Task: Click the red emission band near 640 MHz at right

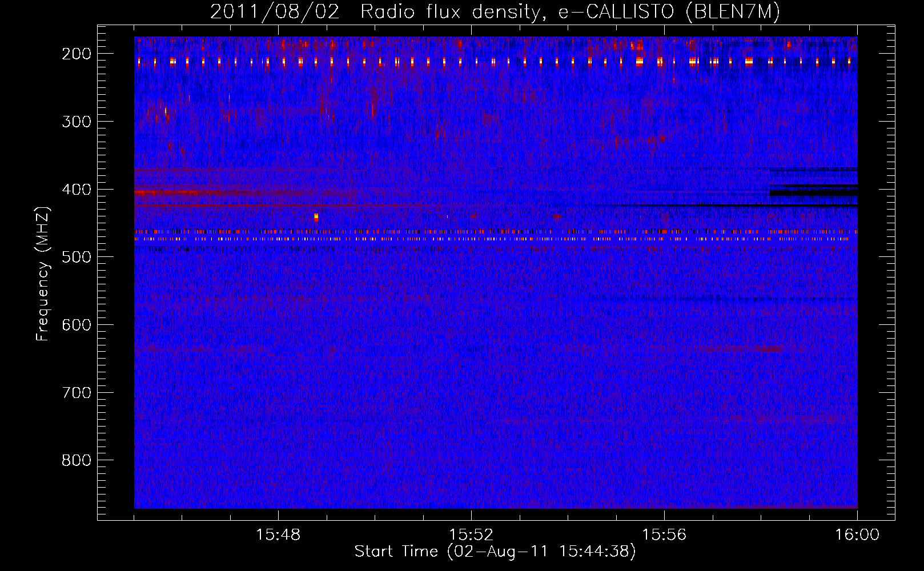Action: coord(742,348)
